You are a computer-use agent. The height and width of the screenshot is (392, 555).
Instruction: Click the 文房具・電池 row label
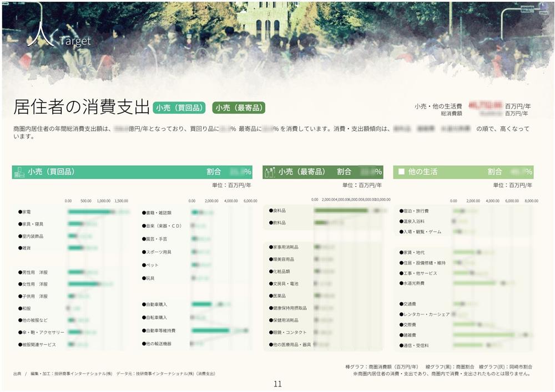tap(284, 283)
